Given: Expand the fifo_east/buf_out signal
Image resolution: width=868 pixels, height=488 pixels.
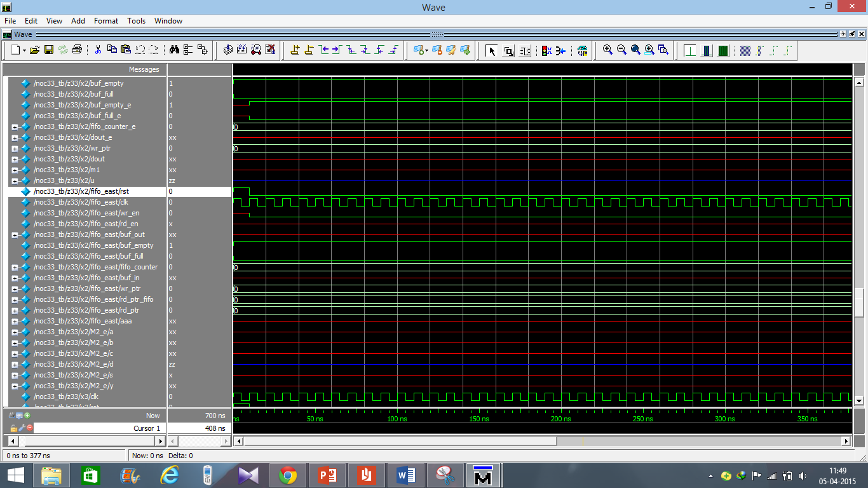Looking at the screenshot, I should (15, 234).
